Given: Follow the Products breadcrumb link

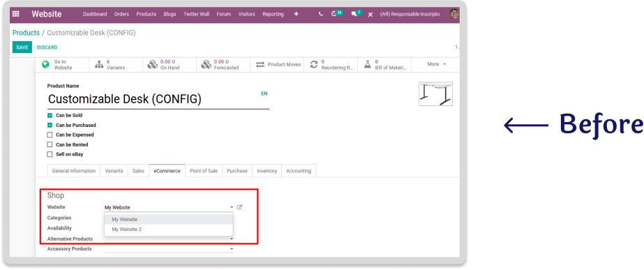Looking at the screenshot, I should click(26, 33).
